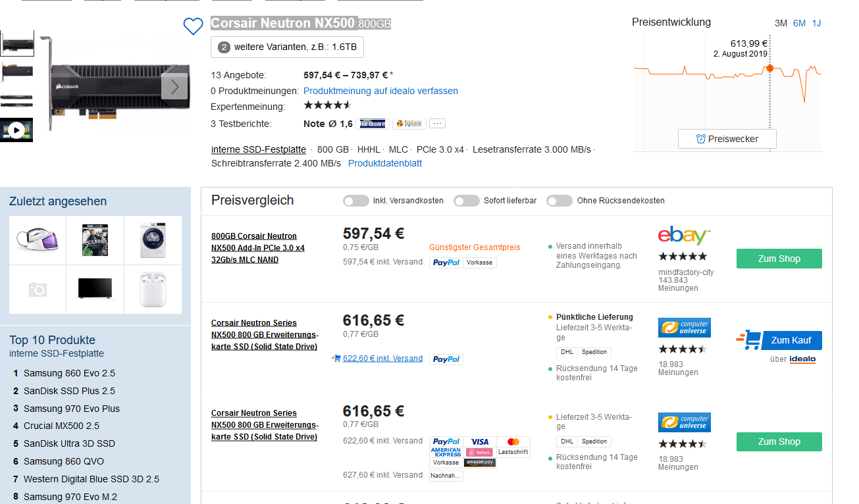
Task: Open Samsung 970 Evo Plus in Top 10
Action: 72,409
